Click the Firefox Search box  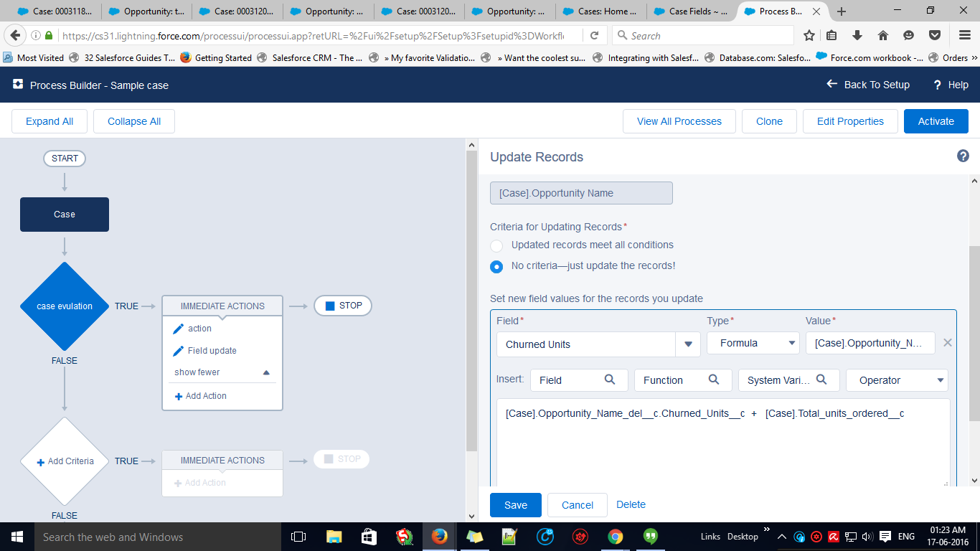(703, 35)
